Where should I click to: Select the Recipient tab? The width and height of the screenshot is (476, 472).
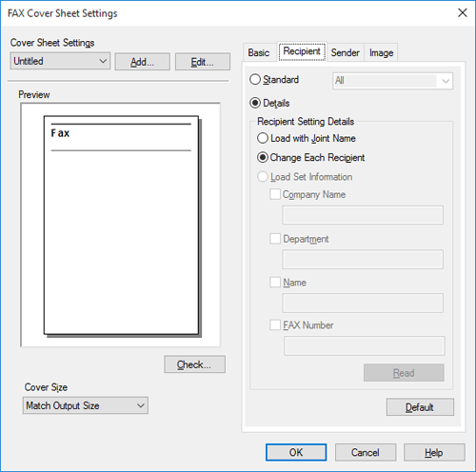coord(302,51)
